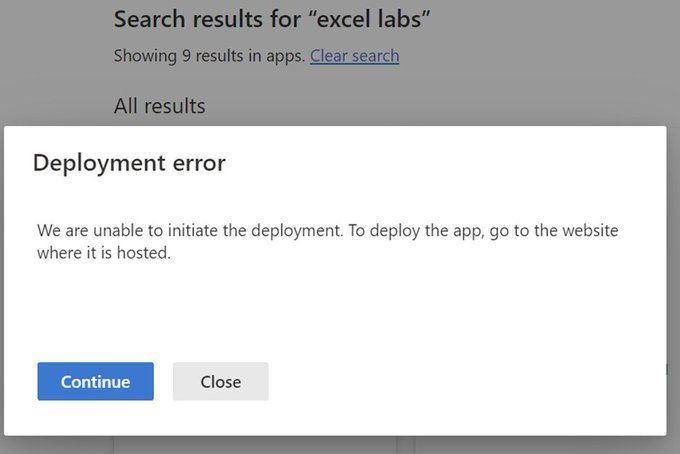Click the blue Continue button
Image resolution: width=680 pixels, height=454 pixels.
click(95, 381)
